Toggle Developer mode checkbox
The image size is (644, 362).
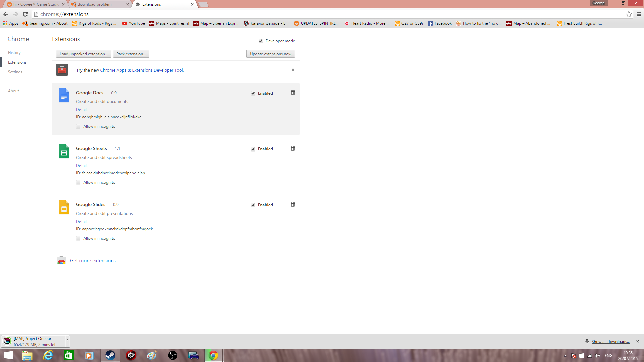pyautogui.click(x=261, y=41)
